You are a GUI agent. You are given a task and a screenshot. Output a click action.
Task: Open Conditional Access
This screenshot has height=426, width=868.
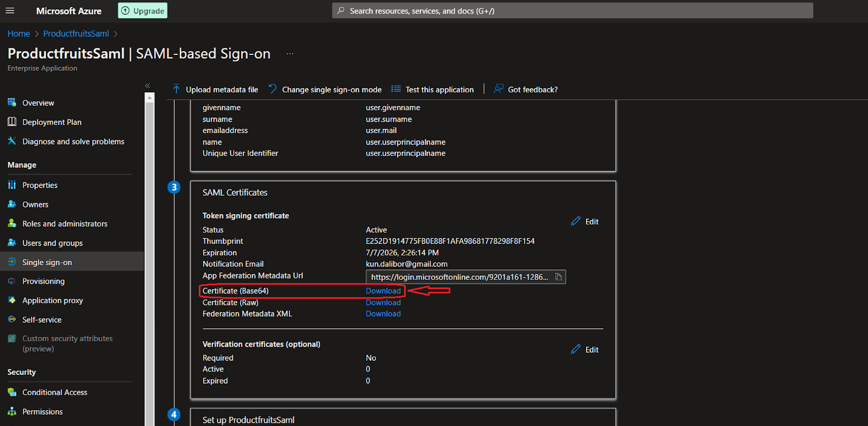coord(55,392)
